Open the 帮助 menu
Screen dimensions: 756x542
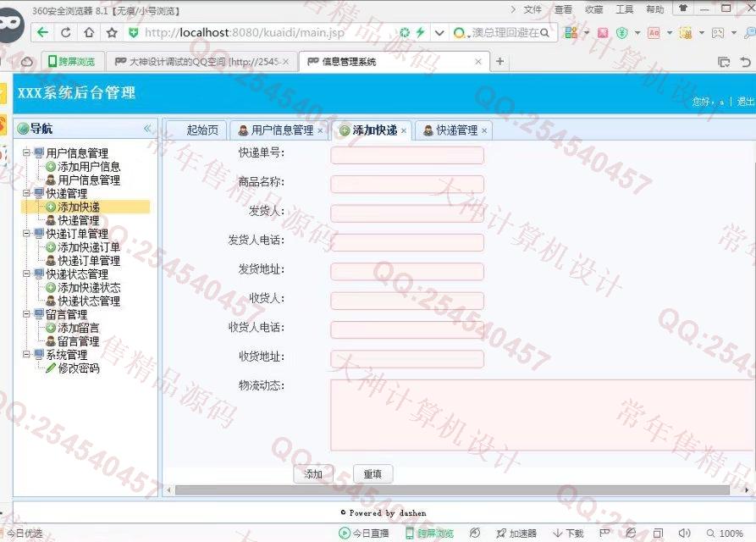click(x=655, y=9)
